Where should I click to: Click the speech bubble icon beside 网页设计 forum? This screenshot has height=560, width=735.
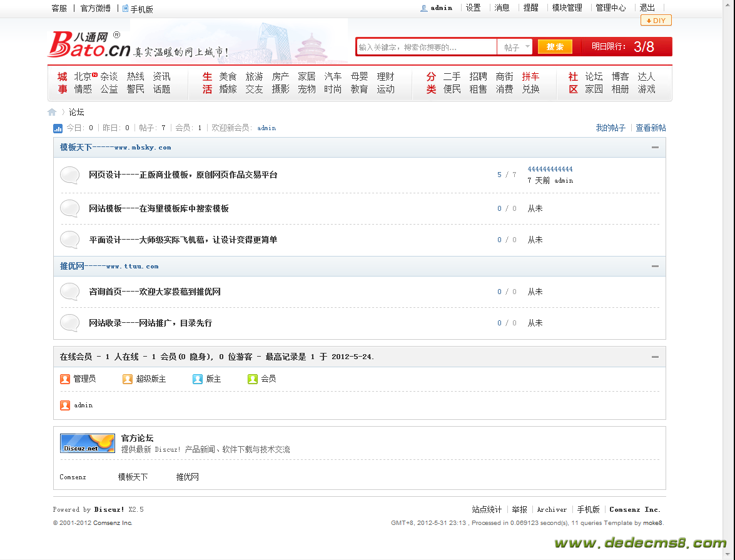click(70, 175)
